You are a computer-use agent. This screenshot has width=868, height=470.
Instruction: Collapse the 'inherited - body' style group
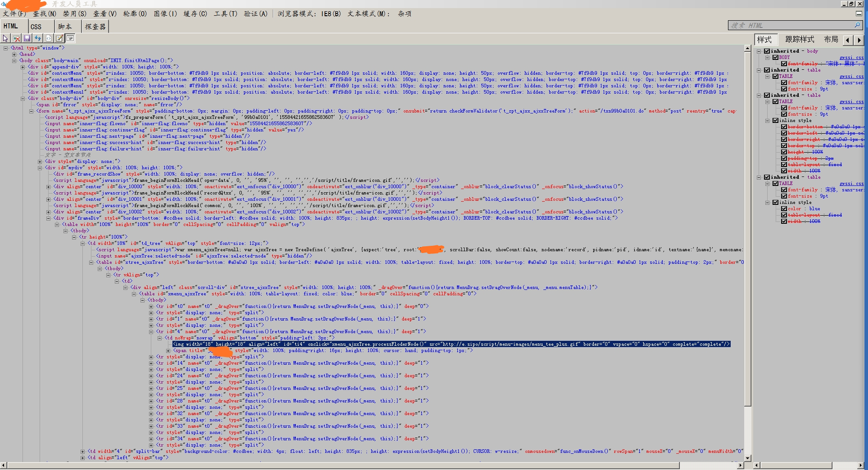[759, 51]
